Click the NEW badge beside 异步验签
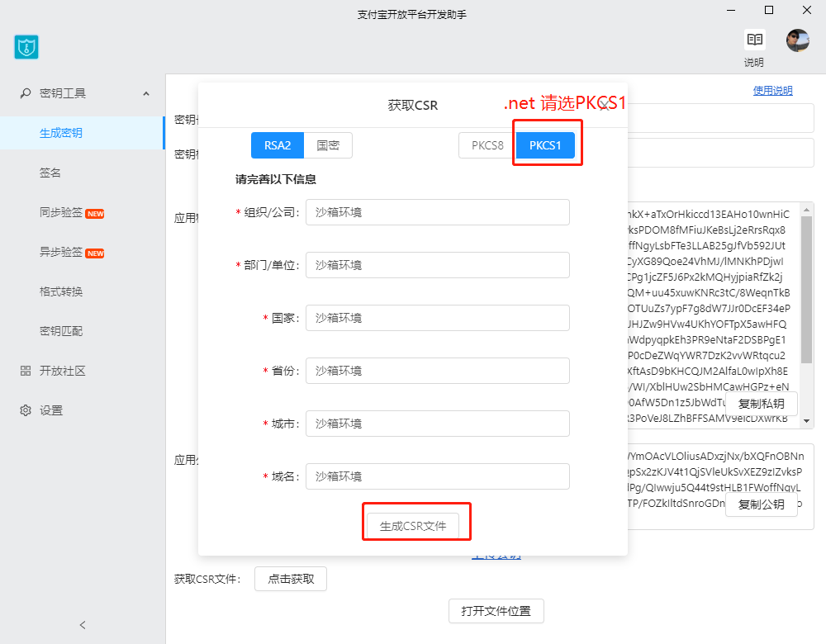Image resolution: width=826 pixels, height=644 pixels. point(95,253)
